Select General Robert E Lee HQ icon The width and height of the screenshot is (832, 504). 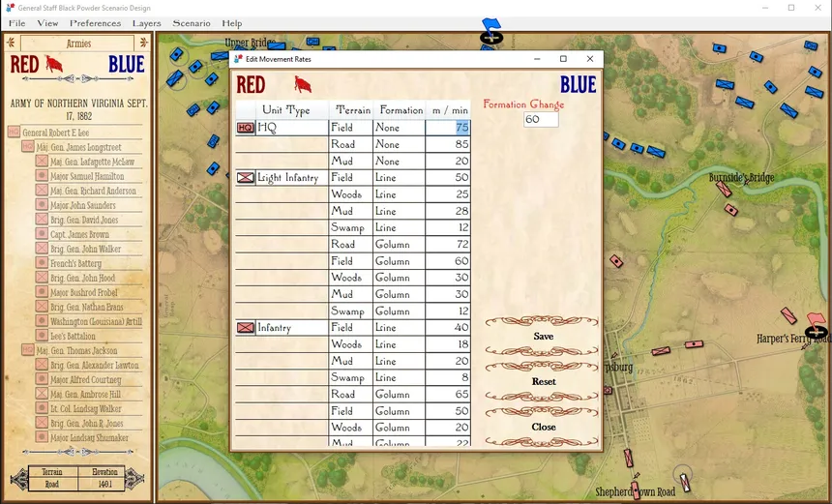click(x=14, y=133)
